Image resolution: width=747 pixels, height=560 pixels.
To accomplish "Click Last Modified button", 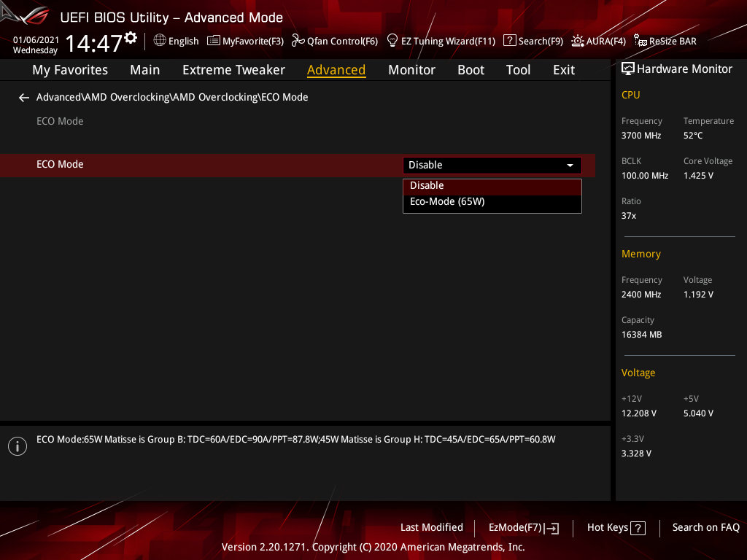I will point(432,528).
